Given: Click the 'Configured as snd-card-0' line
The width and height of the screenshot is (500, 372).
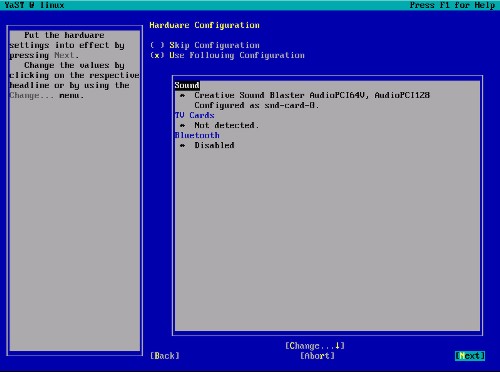Looking at the screenshot, I should (257, 105).
